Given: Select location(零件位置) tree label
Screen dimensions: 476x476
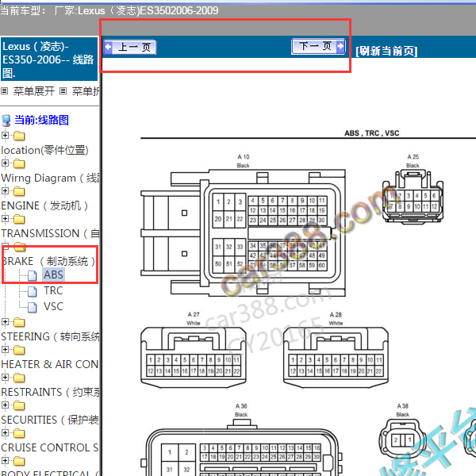Looking at the screenshot, I should tap(44, 150).
